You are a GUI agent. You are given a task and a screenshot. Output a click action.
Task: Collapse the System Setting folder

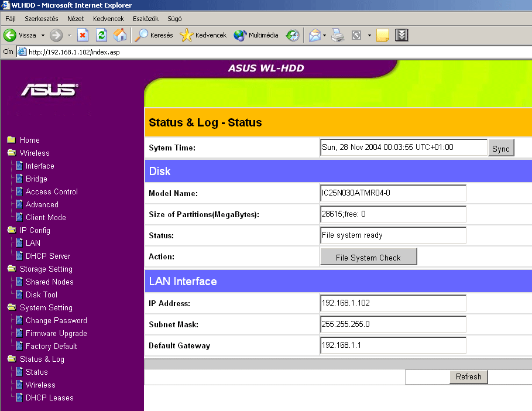(40, 307)
